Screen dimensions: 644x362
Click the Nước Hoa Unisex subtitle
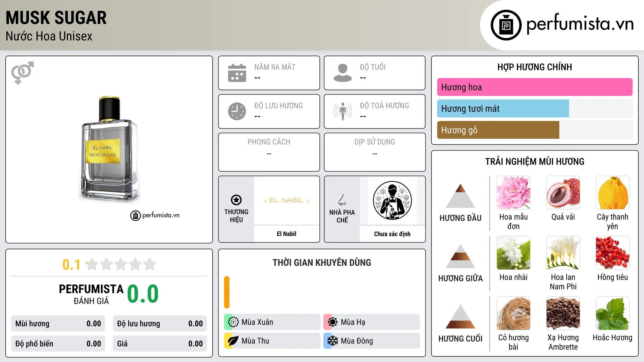point(49,36)
